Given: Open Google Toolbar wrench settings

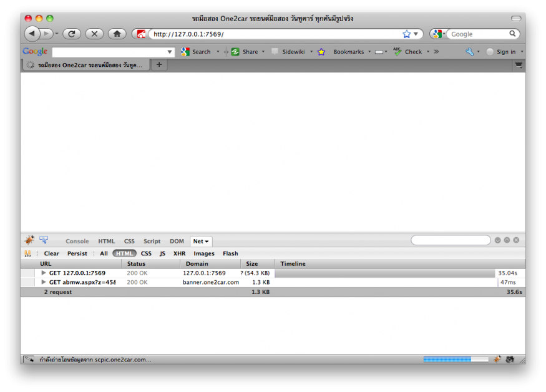Looking at the screenshot, I should tap(470, 52).
